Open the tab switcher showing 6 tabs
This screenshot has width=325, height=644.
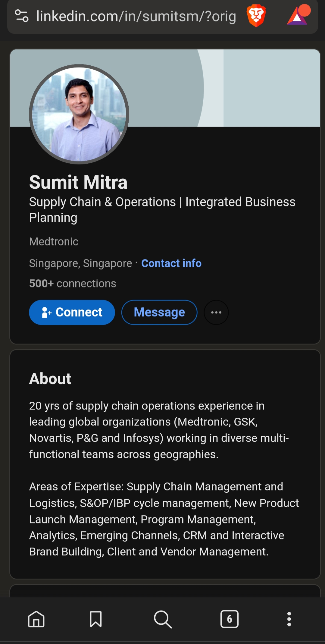click(x=229, y=619)
